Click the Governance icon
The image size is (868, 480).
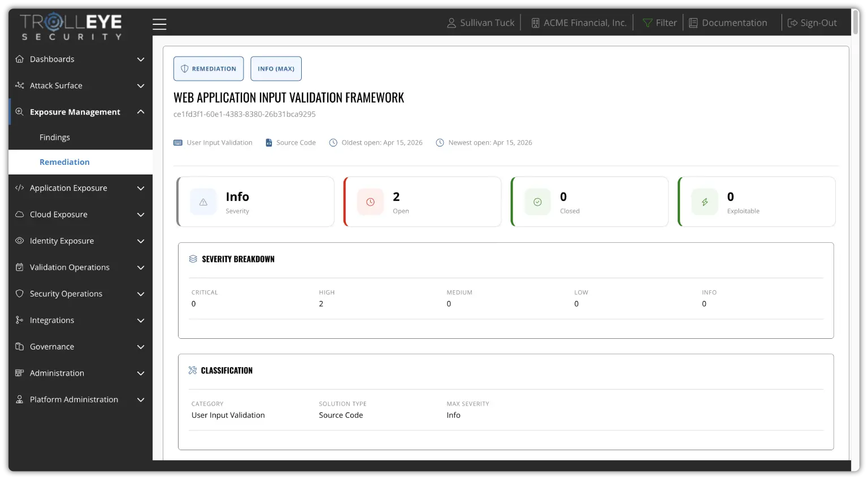(x=19, y=347)
